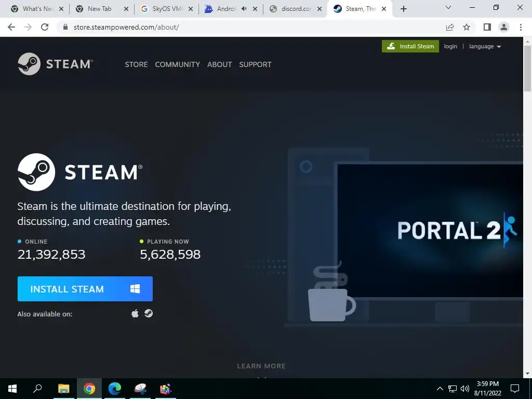
Task: Click the Chrome icon on the taskbar
Action: (x=89, y=389)
